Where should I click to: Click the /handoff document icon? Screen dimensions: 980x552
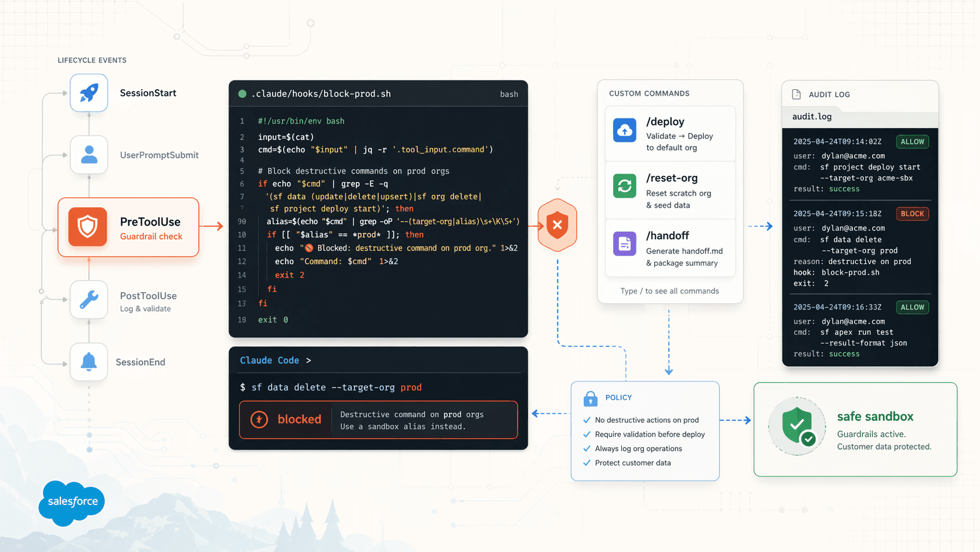[625, 243]
